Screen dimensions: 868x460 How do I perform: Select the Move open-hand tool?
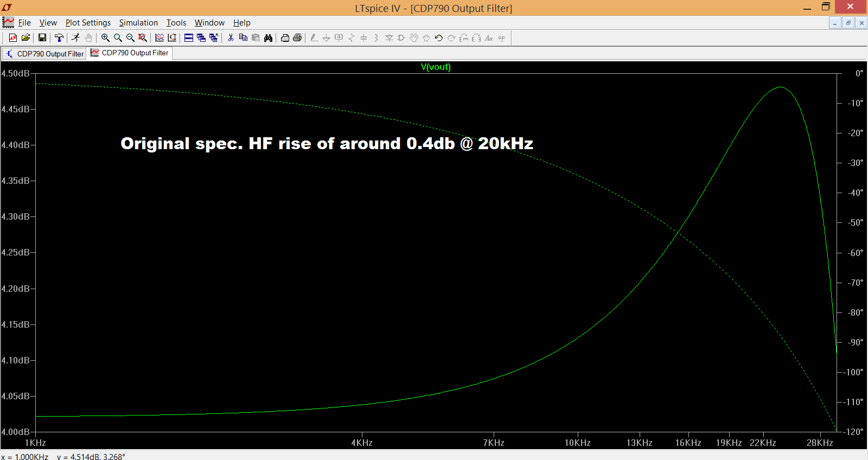(x=414, y=37)
